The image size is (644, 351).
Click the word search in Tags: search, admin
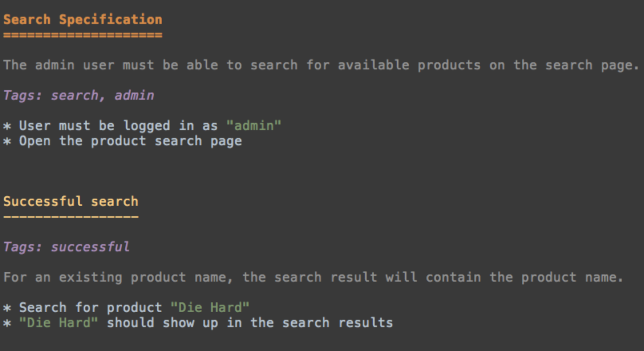tap(75, 96)
